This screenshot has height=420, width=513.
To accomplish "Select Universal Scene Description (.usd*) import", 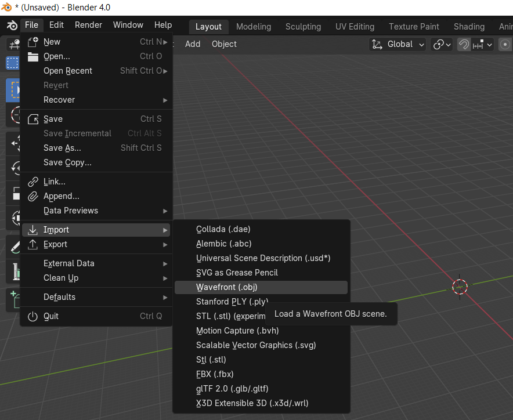I will [261, 258].
